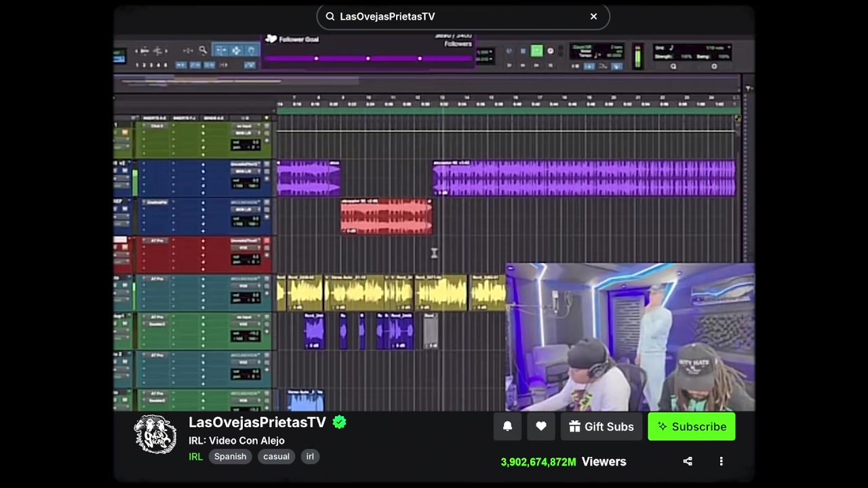Select the red audio clip in the timeline

(x=386, y=217)
